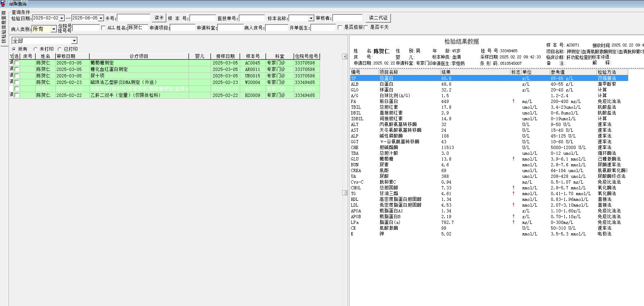Enable the 是否疫报 checkbox
644x306 pixels.
[340, 27]
